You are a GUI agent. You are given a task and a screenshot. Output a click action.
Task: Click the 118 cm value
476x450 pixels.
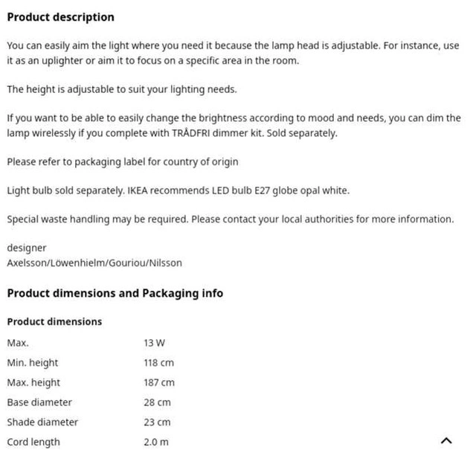(x=158, y=363)
